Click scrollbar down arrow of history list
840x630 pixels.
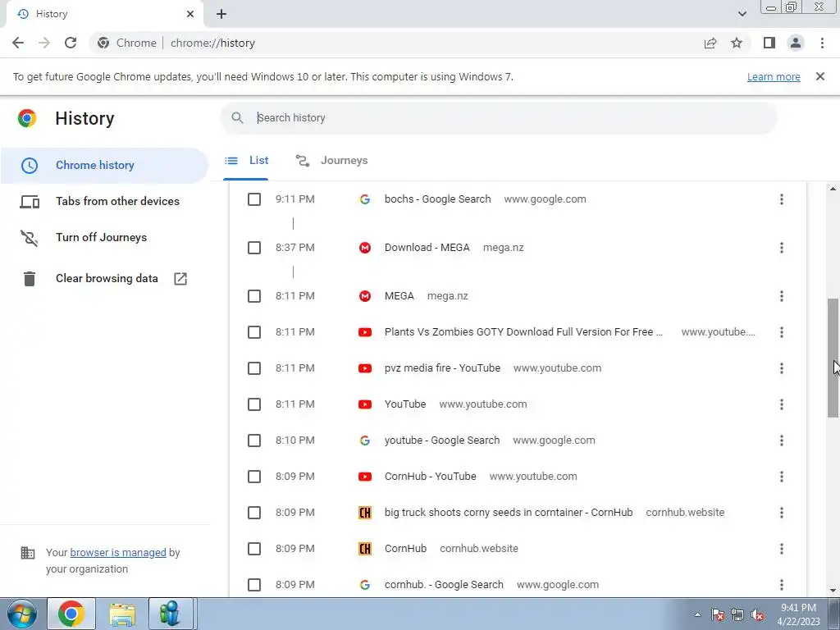pyautogui.click(x=833, y=591)
